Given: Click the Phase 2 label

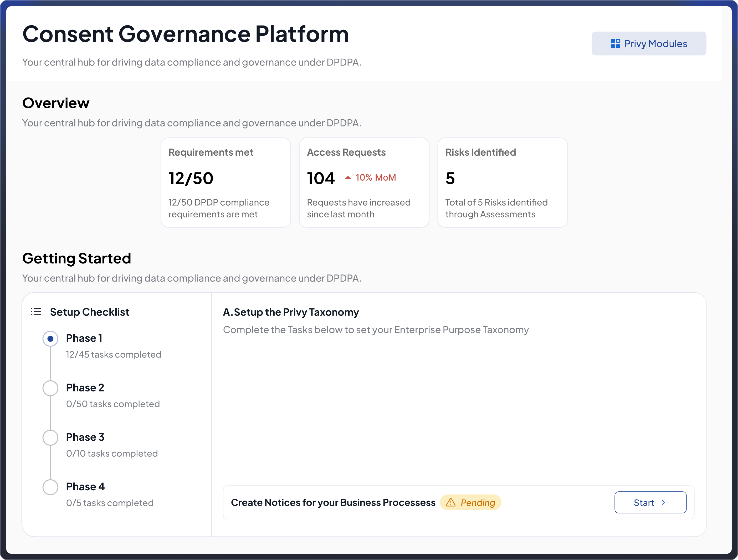Looking at the screenshot, I should pos(85,388).
